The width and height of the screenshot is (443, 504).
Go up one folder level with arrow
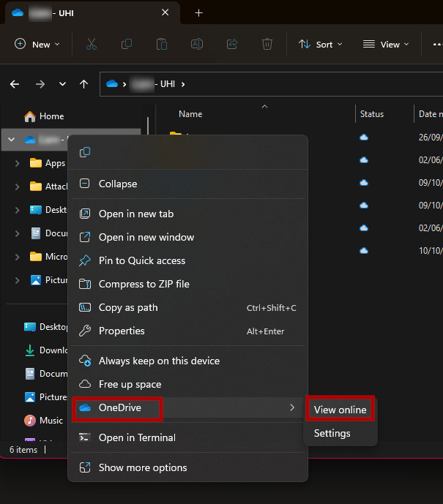(83, 84)
